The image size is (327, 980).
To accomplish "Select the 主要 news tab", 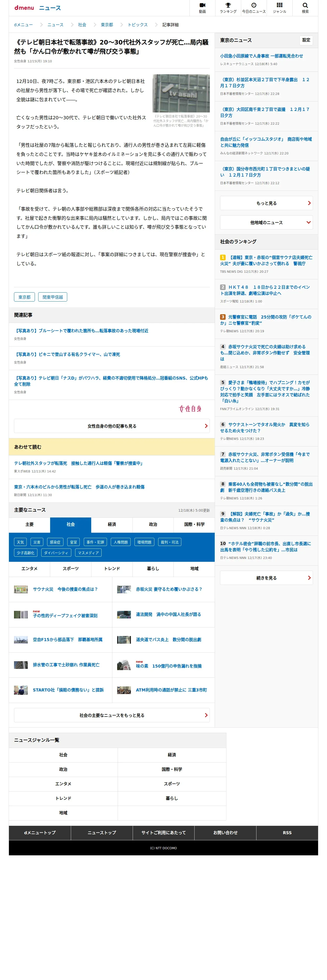I will 29,525.
